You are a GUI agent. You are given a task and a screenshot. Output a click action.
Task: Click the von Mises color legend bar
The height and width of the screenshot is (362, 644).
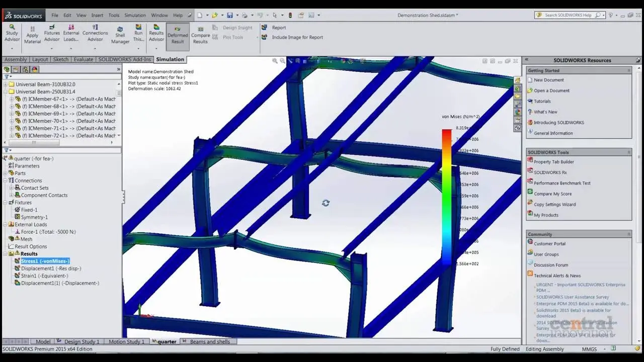click(447, 196)
